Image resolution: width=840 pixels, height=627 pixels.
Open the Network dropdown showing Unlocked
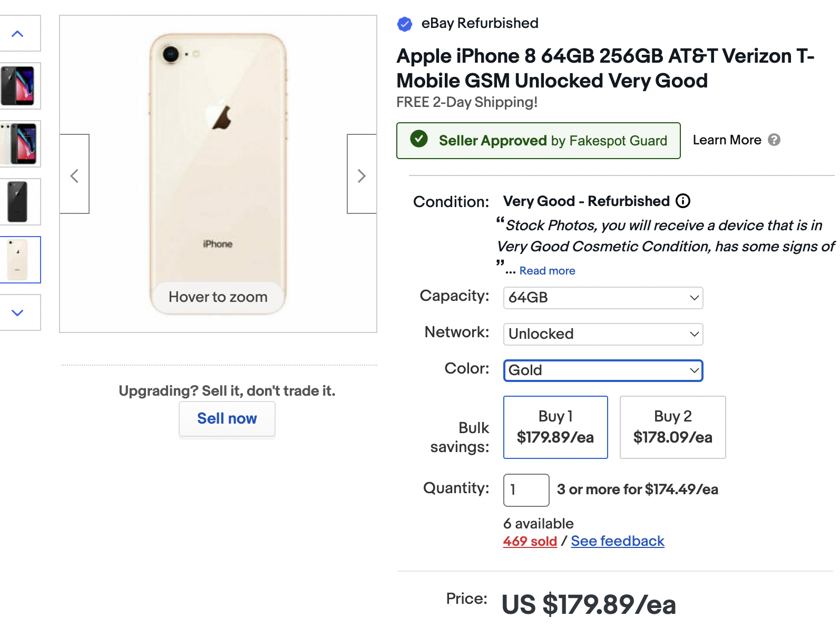click(x=603, y=334)
